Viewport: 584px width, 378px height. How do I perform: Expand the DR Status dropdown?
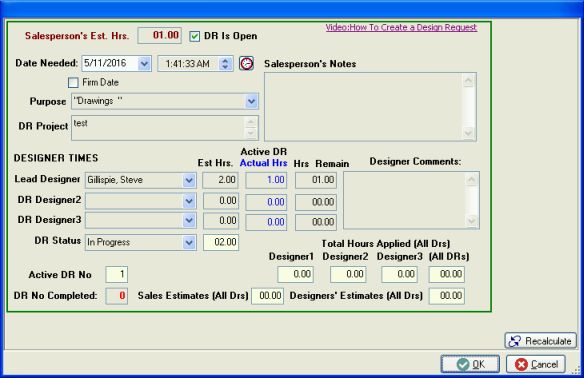click(189, 242)
